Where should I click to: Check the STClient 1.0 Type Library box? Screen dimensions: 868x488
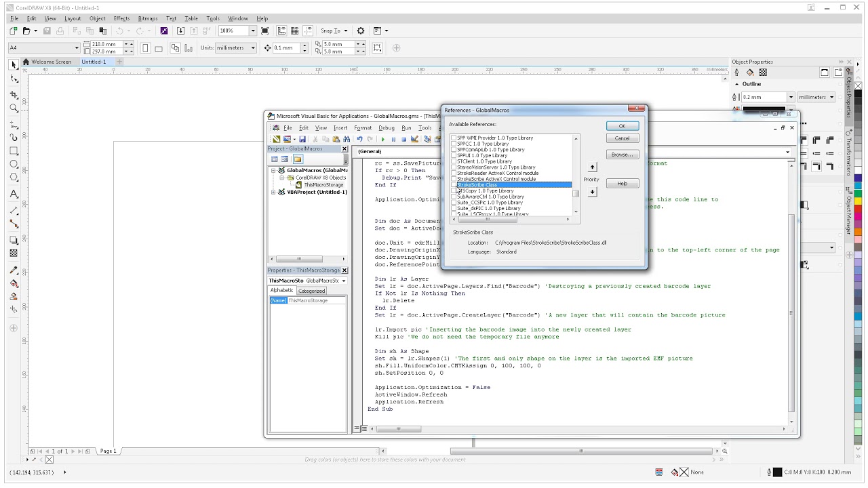click(x=454, y=161)
